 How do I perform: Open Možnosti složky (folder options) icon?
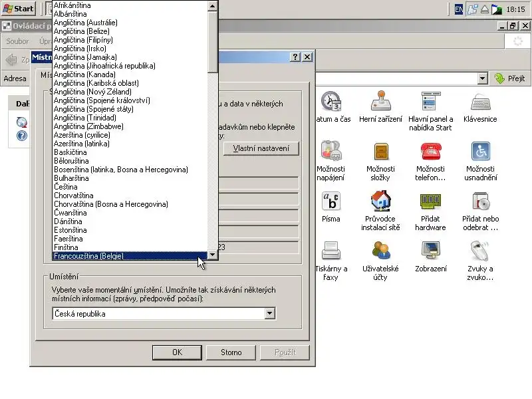pyautogui.click(x=381, y=151)
